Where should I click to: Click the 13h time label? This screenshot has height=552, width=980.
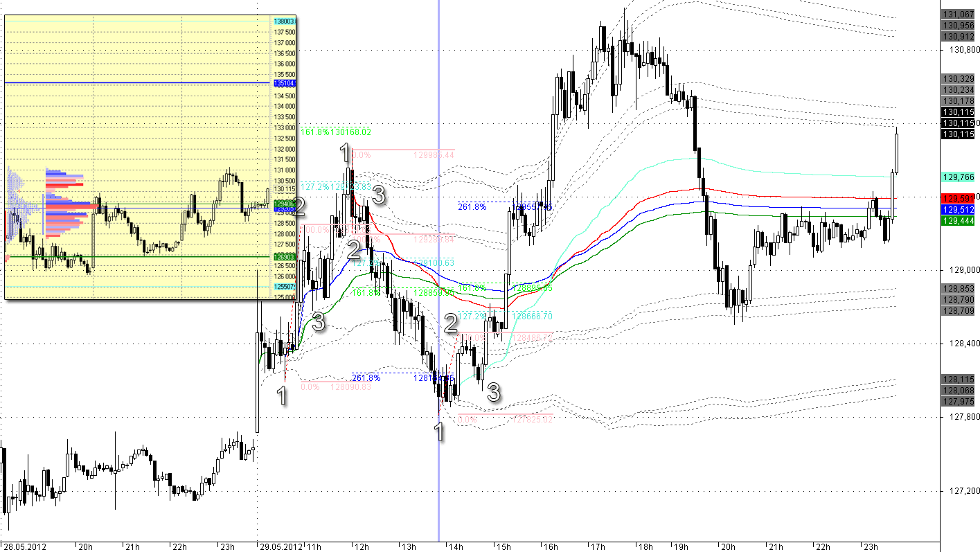409,546
